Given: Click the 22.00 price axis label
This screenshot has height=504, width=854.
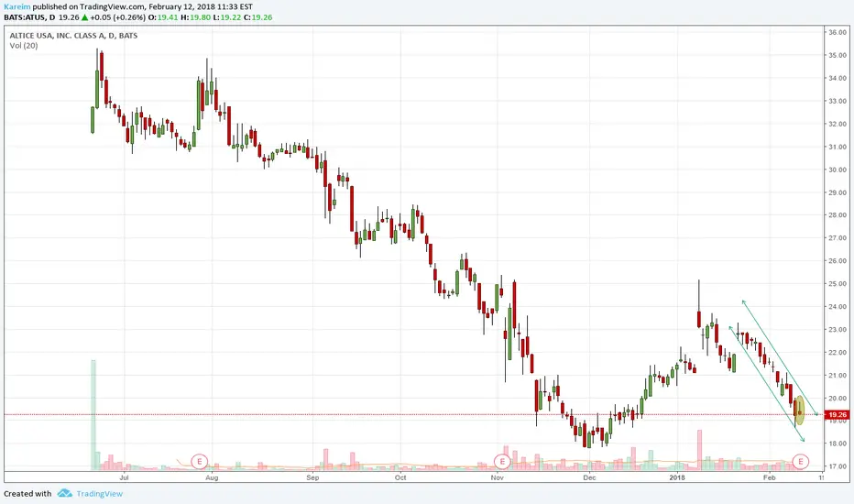Looking at the screenshot, I should point(838,353).
